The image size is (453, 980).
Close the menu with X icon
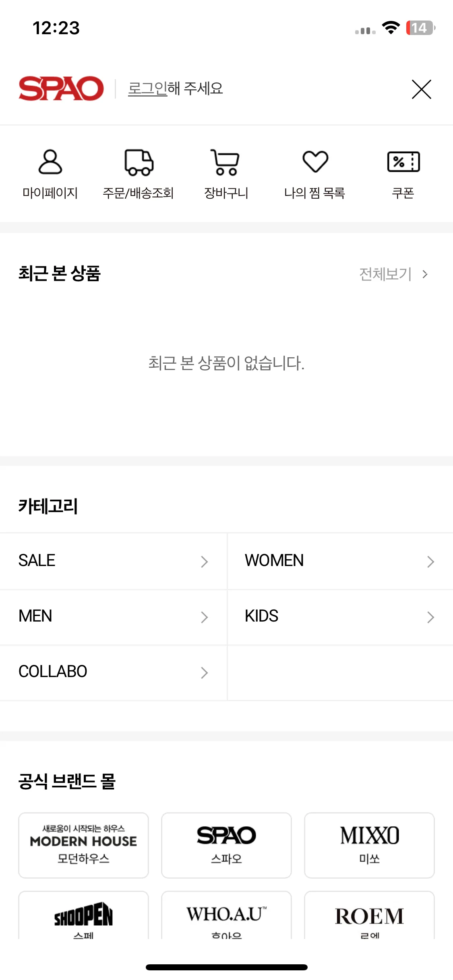[x=422, y=89]
